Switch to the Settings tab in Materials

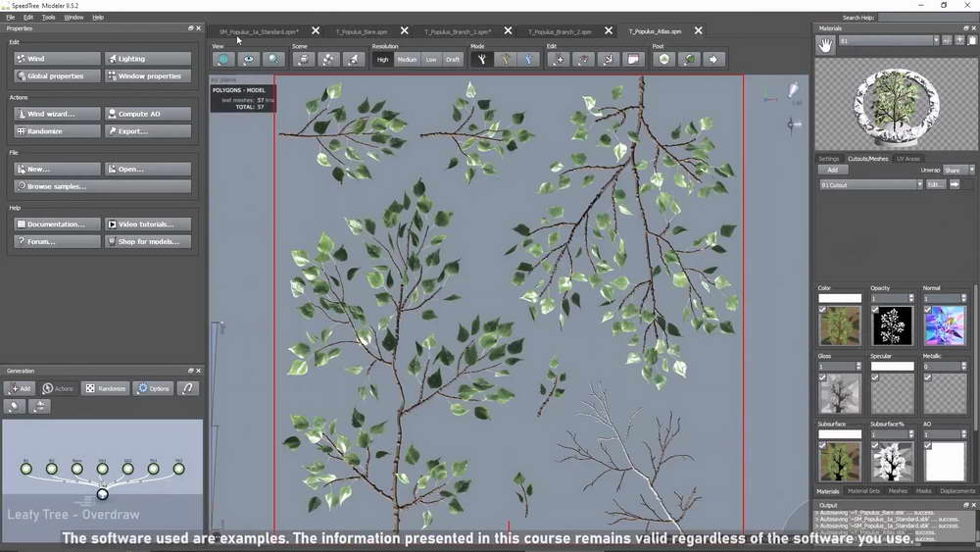829,159
